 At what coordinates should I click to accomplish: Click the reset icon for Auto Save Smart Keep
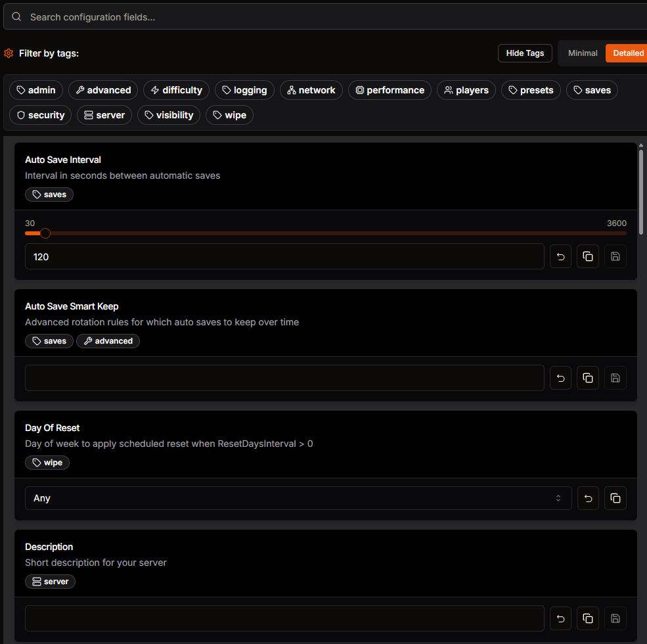(560, 378)
